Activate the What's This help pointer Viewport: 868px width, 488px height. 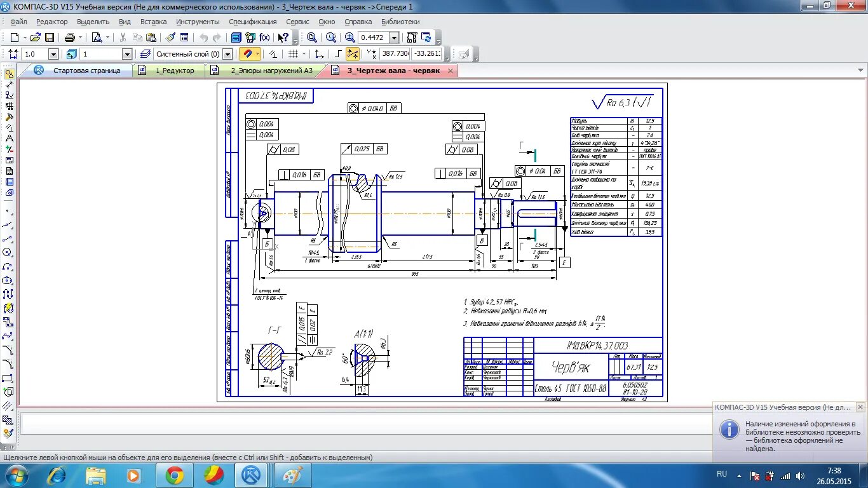[x=283, y=37]
